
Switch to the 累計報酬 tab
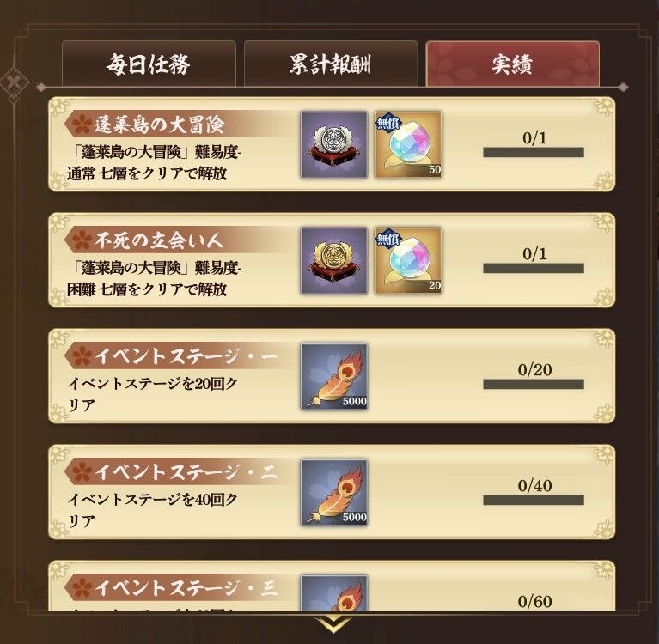coord(331,64)
